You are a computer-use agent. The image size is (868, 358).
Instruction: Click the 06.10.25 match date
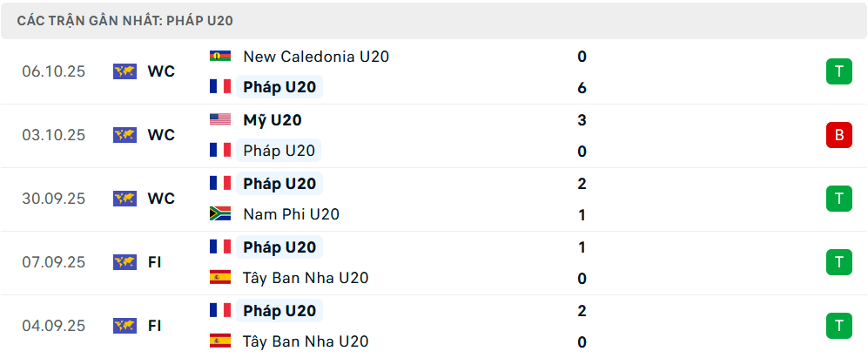[54, 71]
